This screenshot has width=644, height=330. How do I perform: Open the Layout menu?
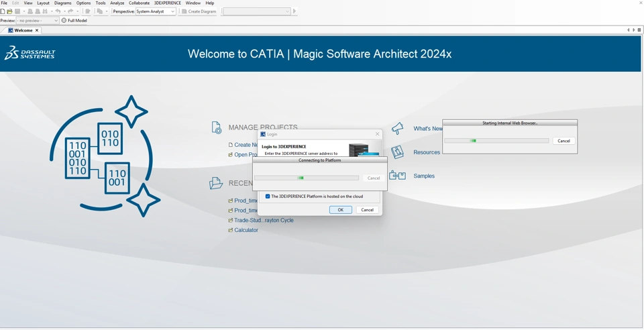pos(43,3)
